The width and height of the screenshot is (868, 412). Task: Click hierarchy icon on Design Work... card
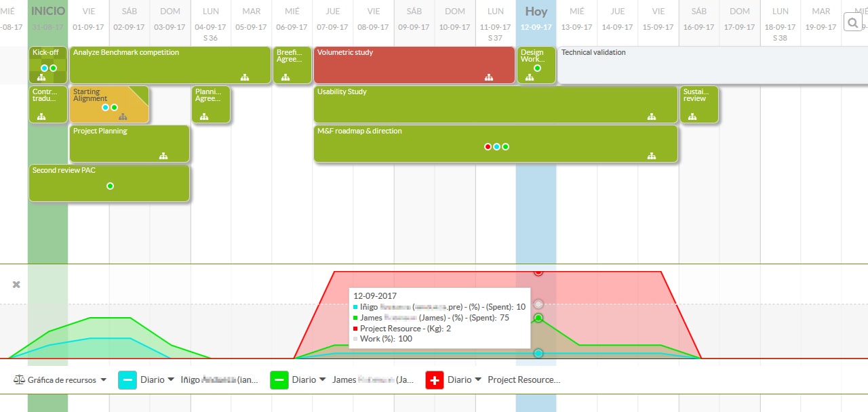click(530, 77)
